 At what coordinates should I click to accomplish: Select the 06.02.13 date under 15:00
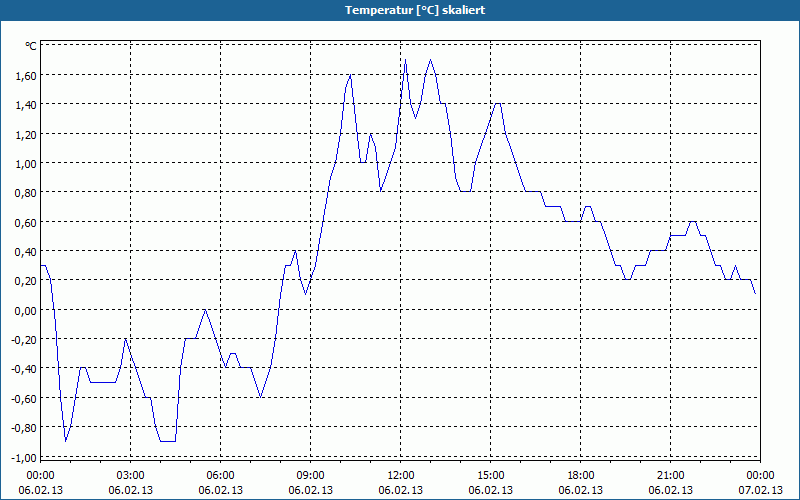click(491, 490)
